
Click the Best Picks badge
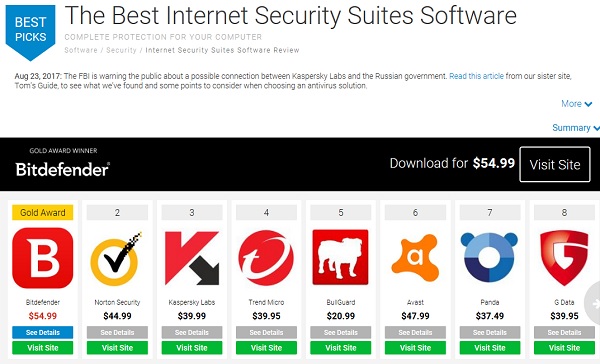pyautogui.click(x=30, y=32)
